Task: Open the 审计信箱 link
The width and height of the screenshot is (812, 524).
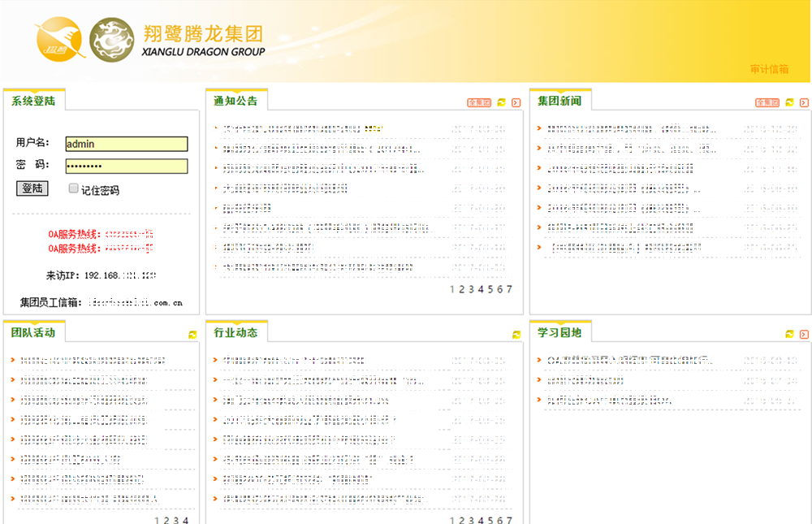Action: click(x=769, y=69)
